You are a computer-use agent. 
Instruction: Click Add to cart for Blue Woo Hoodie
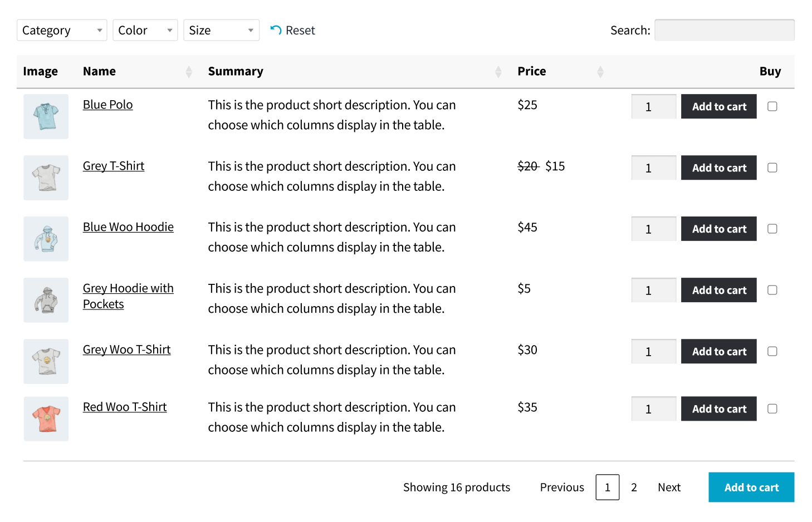coord(718,229)
